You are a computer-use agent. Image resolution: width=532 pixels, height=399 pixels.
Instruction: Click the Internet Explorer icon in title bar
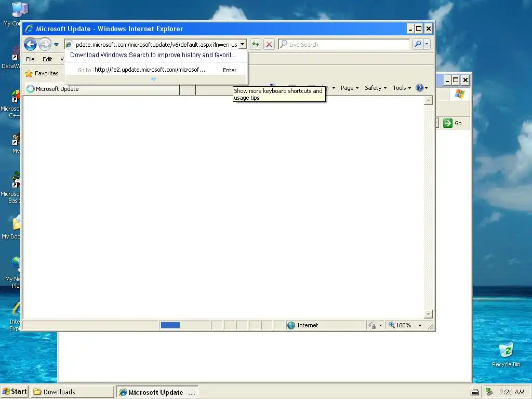[x=29, y=29]
